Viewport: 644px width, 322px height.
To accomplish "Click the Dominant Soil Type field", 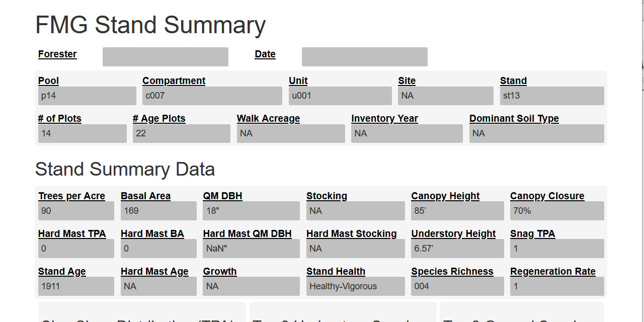I will coord(537,133).
